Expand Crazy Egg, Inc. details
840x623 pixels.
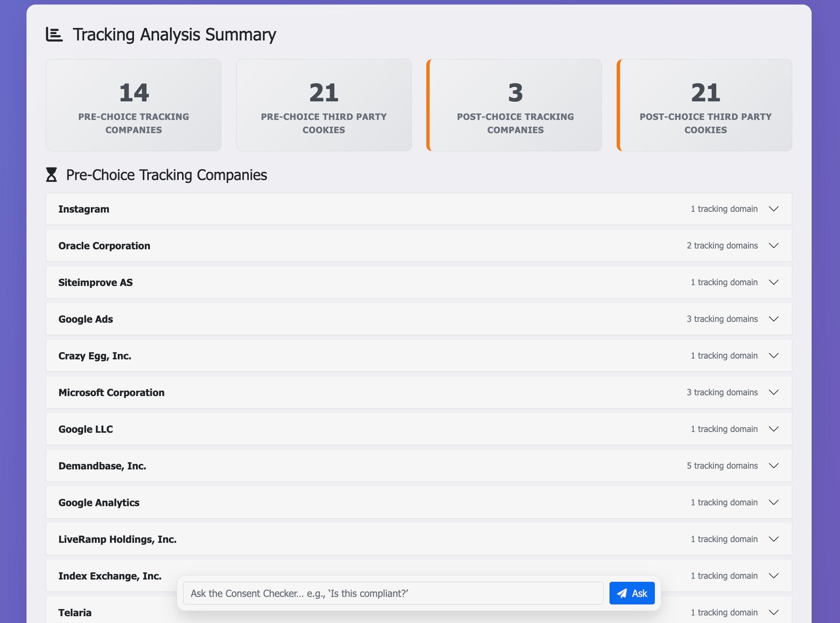[774, 356]
